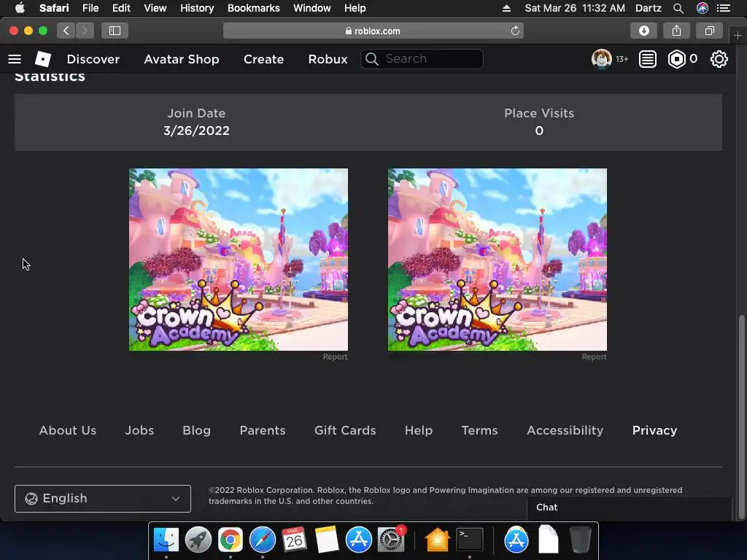The height and width of the screenshot is (560, 747).
Task: Open System Preferences from the dock
Action: click(x=391, y=540)
